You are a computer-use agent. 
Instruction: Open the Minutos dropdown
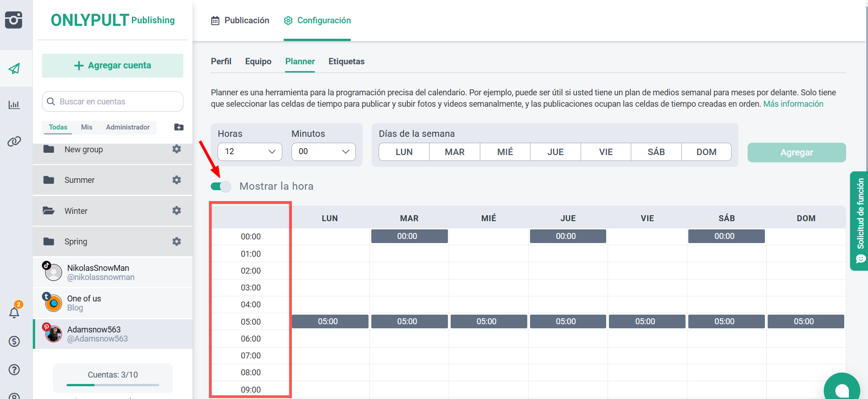pos(323,151)
